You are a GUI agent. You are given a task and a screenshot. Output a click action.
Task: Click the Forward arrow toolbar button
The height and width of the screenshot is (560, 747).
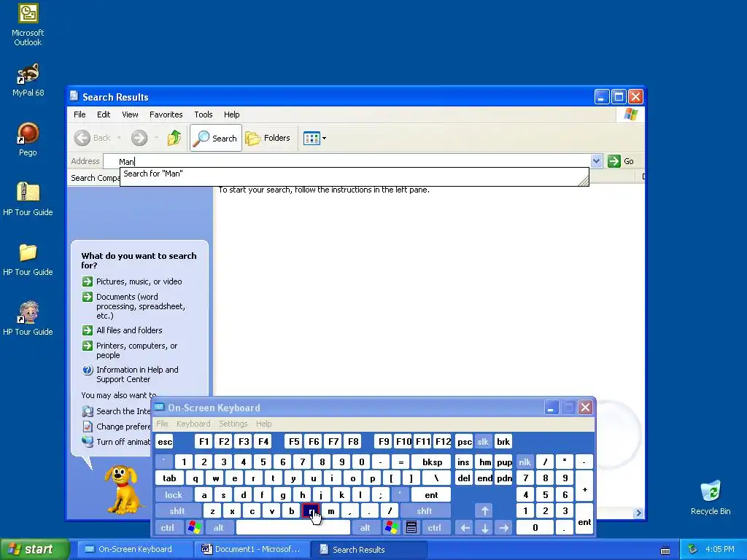(139, 138)
